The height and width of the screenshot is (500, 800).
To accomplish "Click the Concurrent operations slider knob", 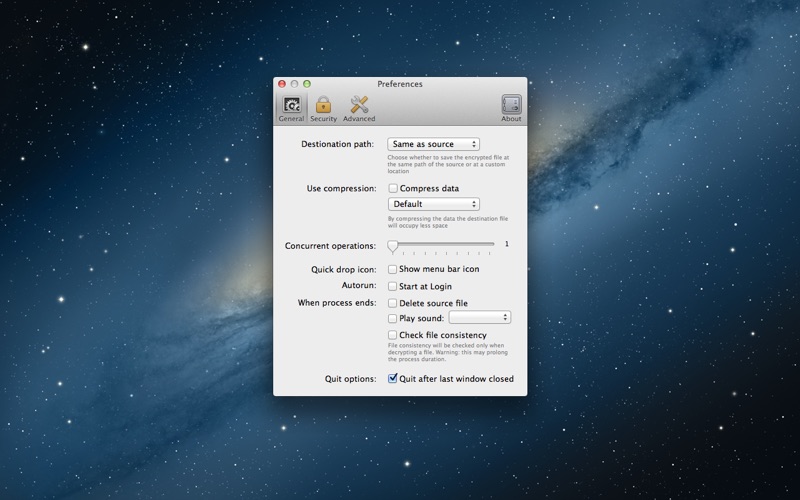I will coord(392,246).
